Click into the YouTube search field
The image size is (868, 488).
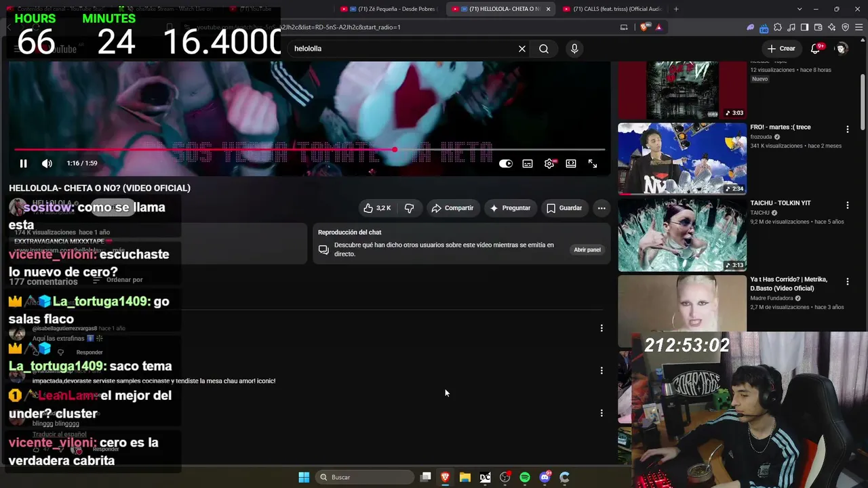(403, 49)
